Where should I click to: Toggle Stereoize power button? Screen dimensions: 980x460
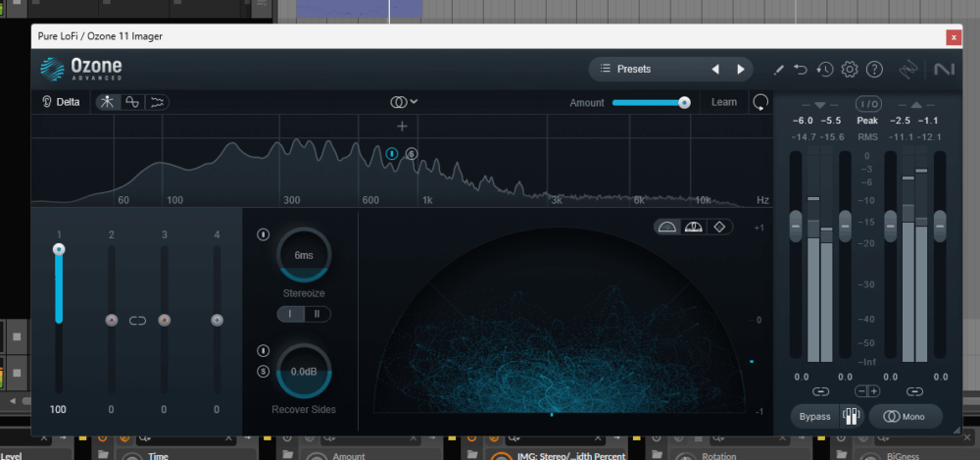(x=263, y=234)
